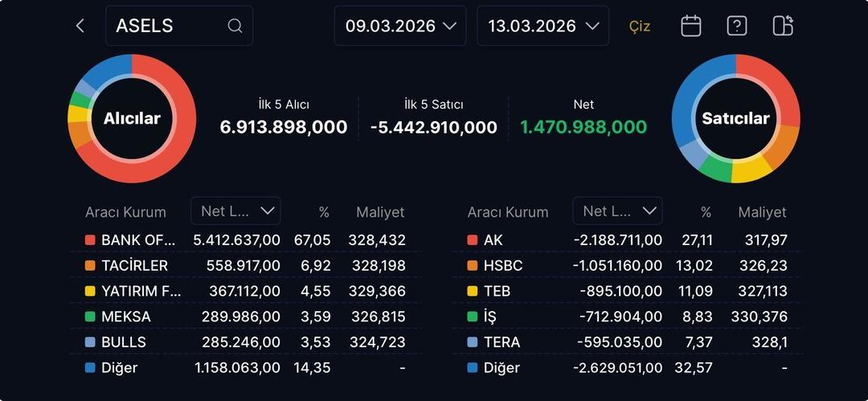Screen dimensions: 868x401
Task: Click the orange swatch beside HSBC
Action: coord(473,265)
